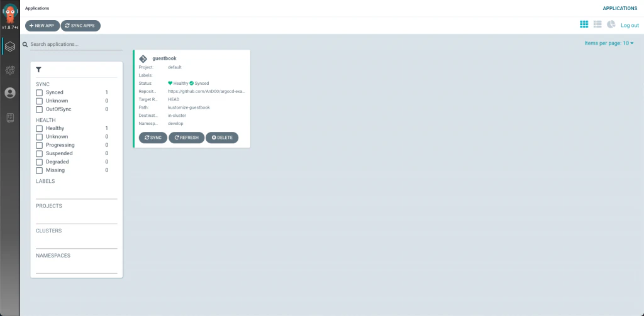The height and width of the screenshot is (316, 644).
Task: Click the APPLICATIONS header link
Action: coord(619,8)
